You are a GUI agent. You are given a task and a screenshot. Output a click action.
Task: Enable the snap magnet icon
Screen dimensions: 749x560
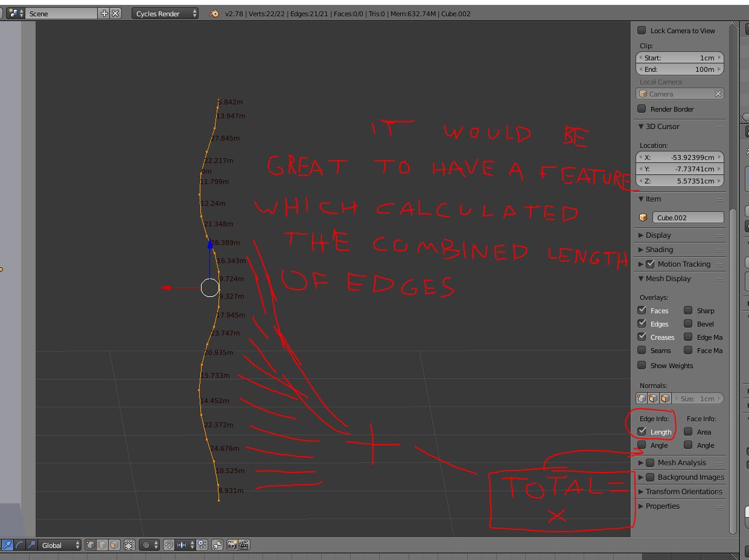coord(168,545)
